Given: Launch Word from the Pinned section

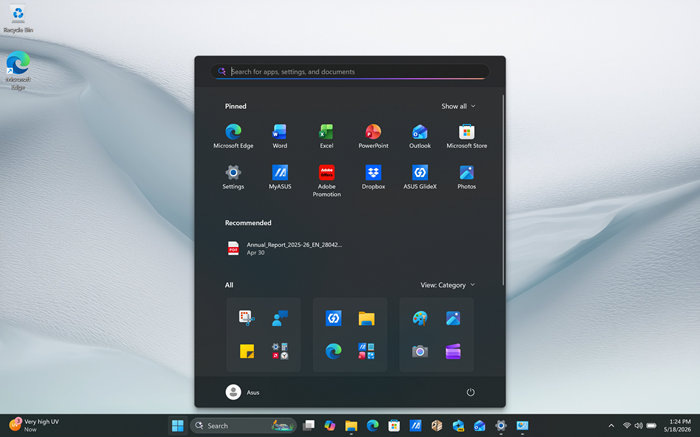Looking at the screenshot, I should [x=280, y=136].
